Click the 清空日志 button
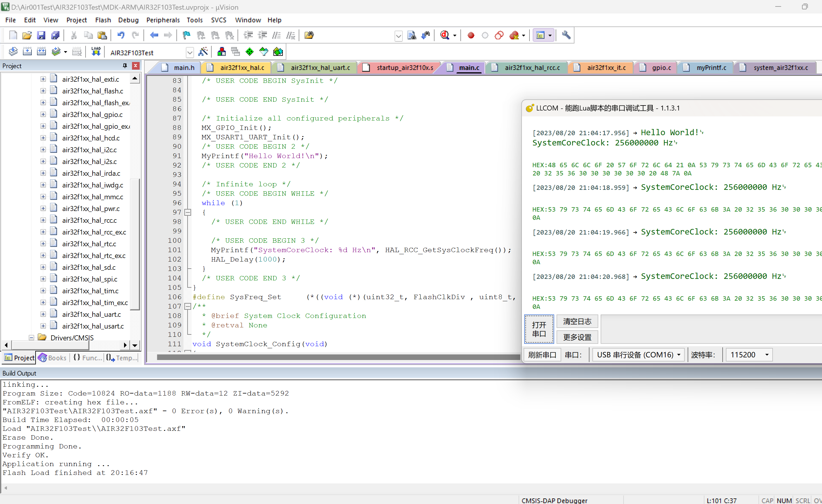 577,321
